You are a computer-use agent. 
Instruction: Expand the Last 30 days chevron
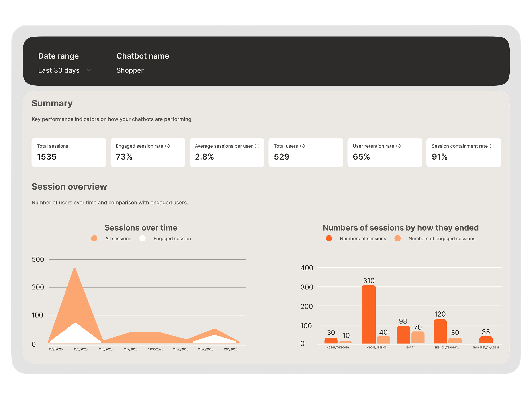click(x=89, y=70)
